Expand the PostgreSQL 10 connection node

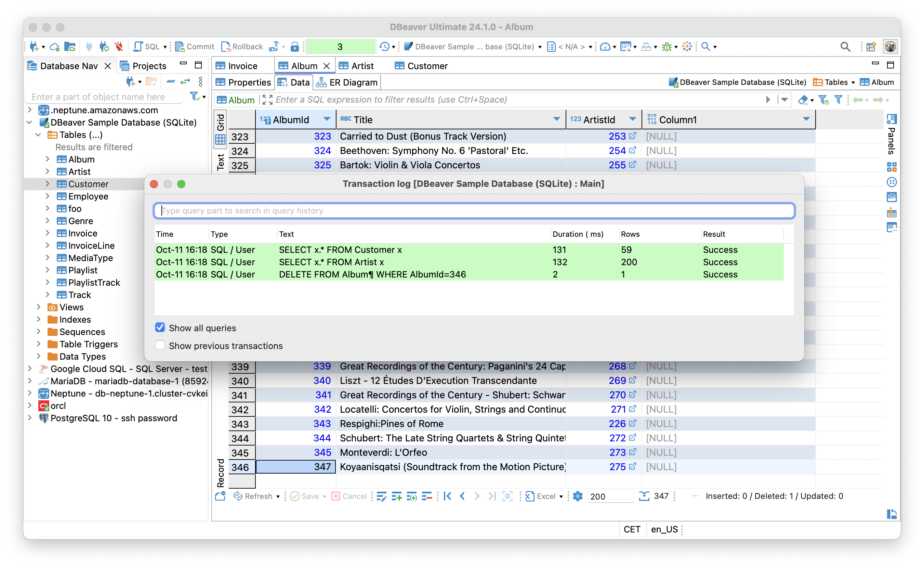tap(30, 418)
